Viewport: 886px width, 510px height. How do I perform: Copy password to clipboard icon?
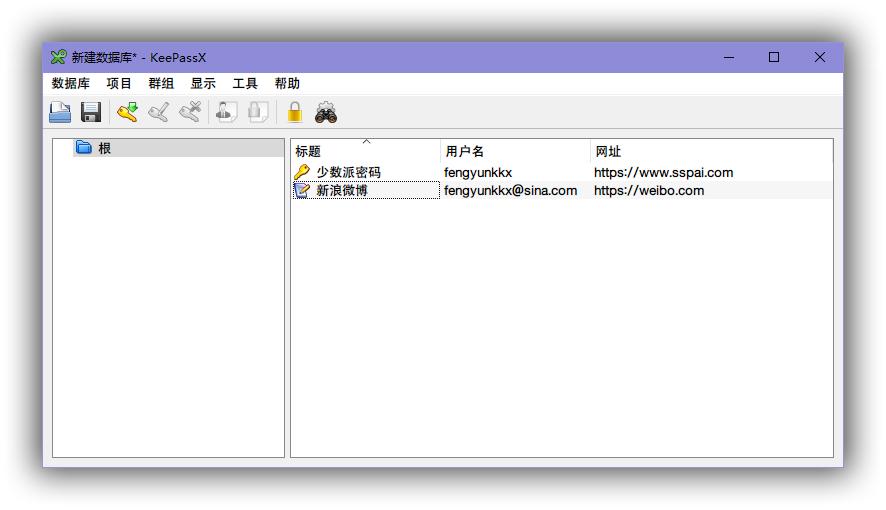[x=258, y=112]
